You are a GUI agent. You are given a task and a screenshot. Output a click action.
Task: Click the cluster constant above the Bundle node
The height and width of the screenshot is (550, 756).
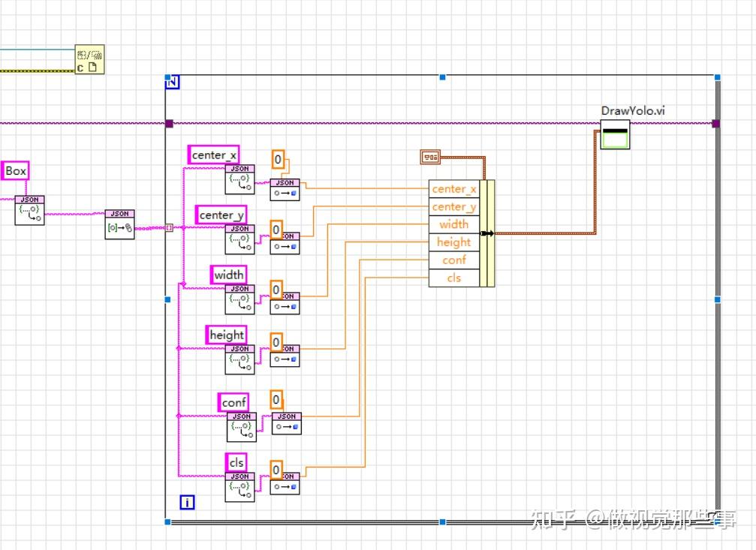(x=430, y=157)
